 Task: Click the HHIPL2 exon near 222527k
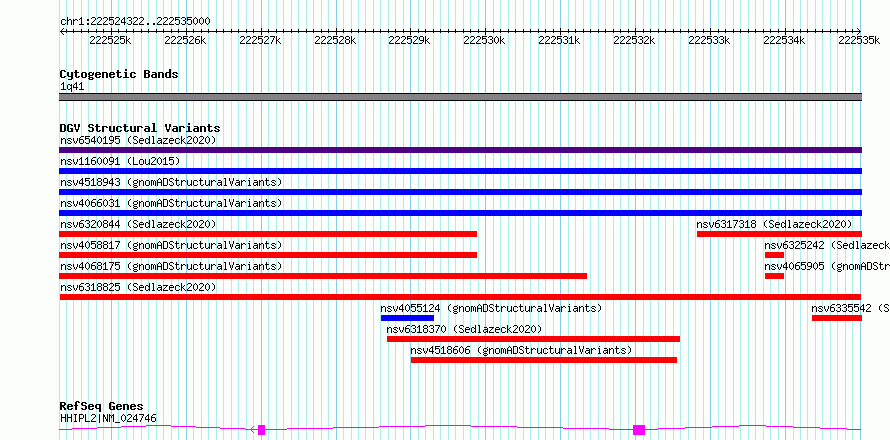point(261,430)
